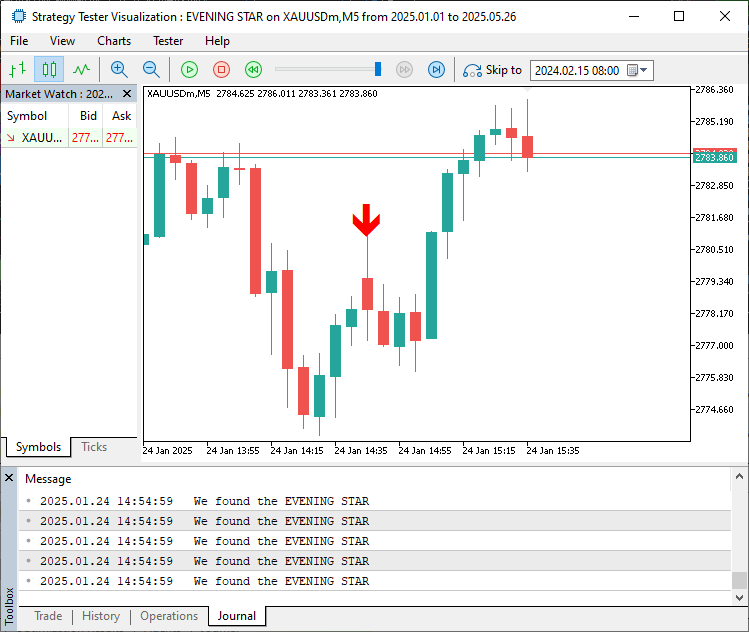
Task: Switch to the Ticks tab
Action: pyautogui.click(x=94, y=447)
